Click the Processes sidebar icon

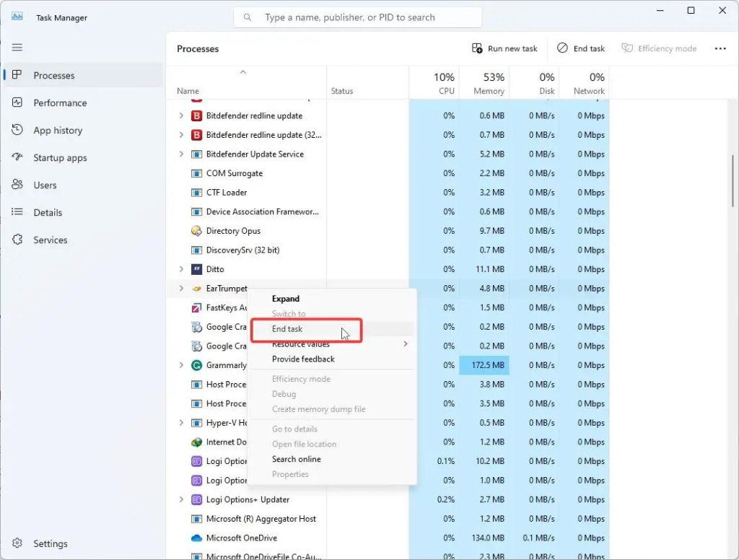17,75
